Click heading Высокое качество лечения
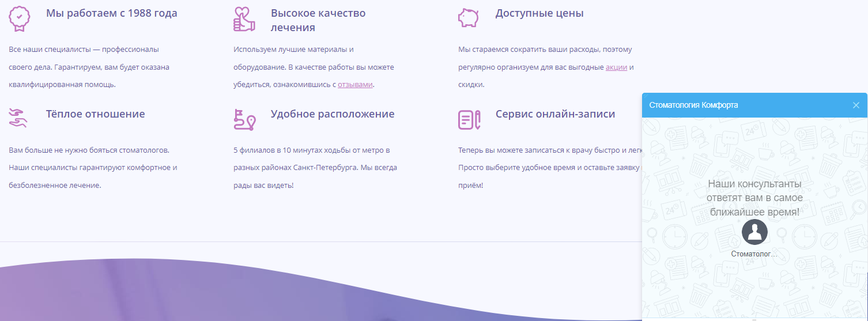 pyautogui.click(x=318, y=20)
